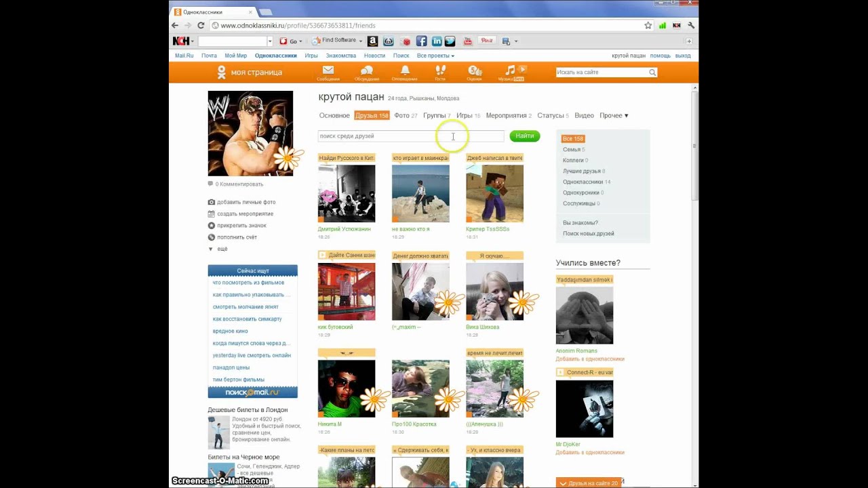Click star badge icon for прикрепить значок

pos(212,225)
